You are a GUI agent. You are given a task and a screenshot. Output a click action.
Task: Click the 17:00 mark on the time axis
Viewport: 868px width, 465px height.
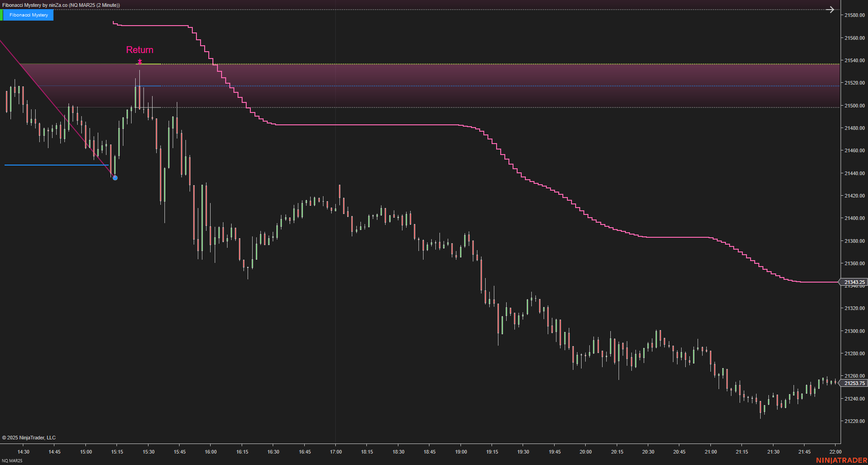[336, 452]
